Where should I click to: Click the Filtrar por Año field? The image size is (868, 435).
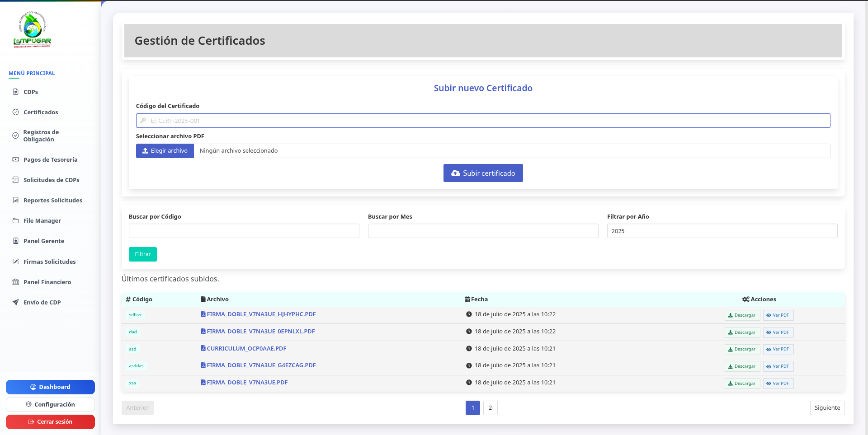[x=722, y=231]
